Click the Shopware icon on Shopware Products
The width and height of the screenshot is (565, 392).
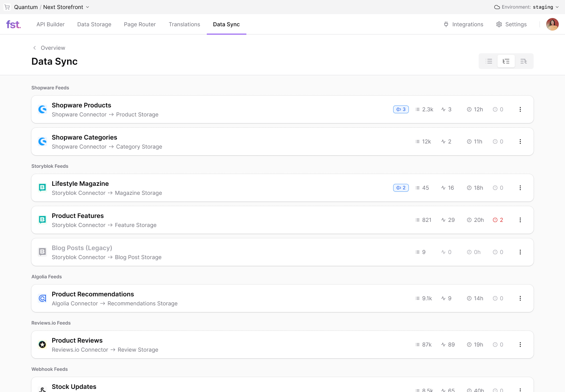(x=42, y=109)
